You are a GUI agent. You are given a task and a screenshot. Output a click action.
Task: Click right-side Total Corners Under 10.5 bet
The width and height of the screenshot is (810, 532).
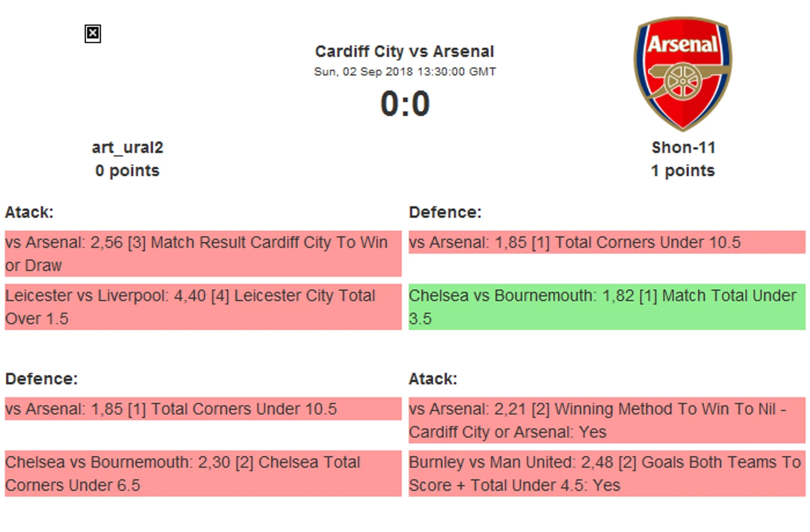(x=607, y=242)
